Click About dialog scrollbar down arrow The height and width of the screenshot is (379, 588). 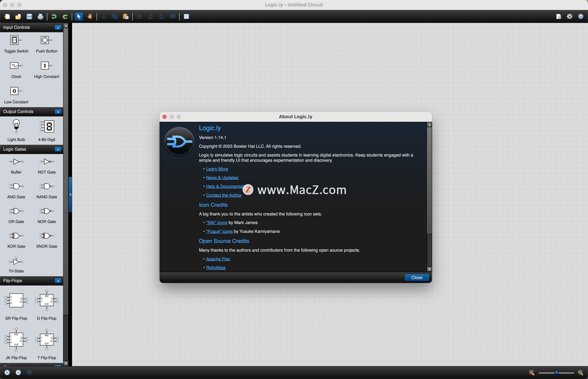pos(429,269)
